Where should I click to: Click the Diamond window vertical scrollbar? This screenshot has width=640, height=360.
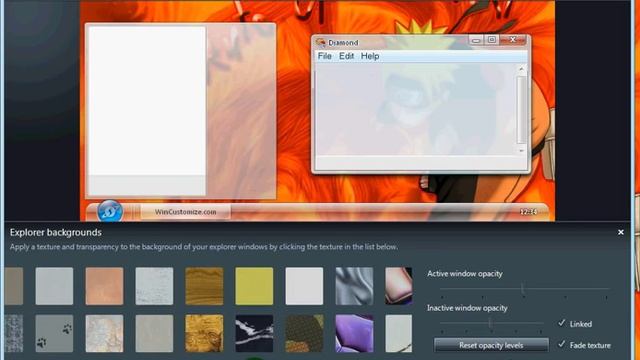[521, 109]
